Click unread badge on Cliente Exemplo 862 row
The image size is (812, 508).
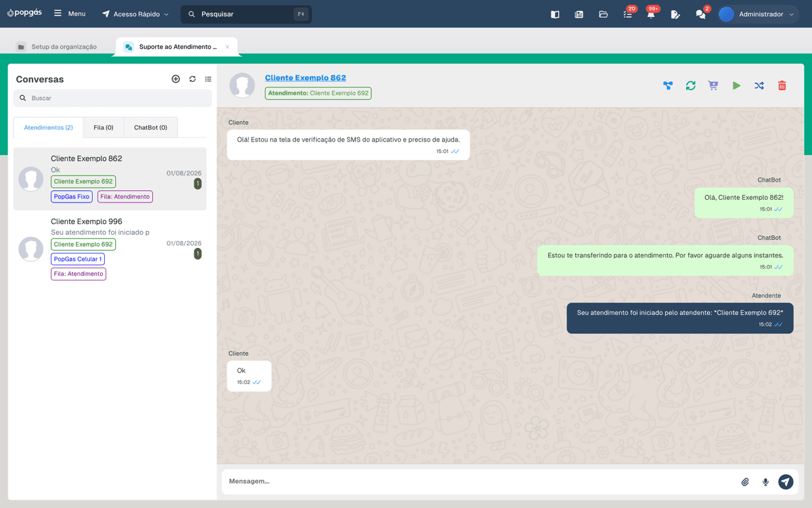pyautogui.click(x=198, y=184)
